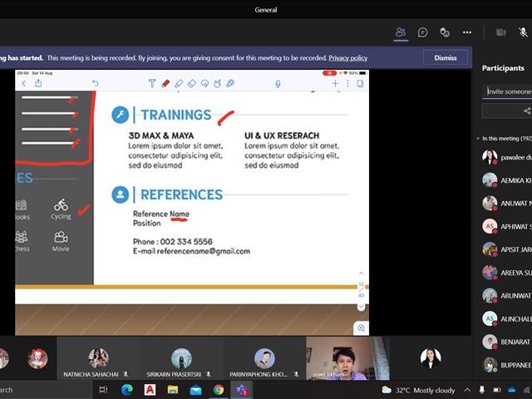Click the REFERENCES person icon in slide
532x399 pixels.
(120, 195)
